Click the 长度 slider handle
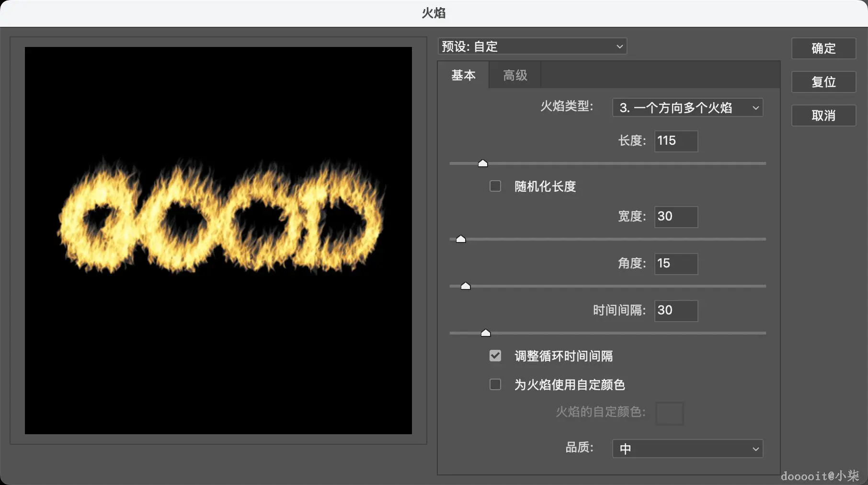 coord(482,163)
